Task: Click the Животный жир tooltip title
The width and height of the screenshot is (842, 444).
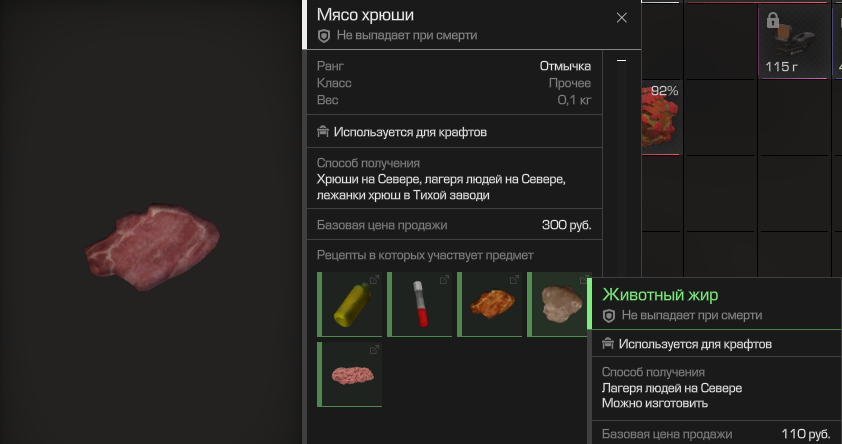Action: click(x=660, y=295)
